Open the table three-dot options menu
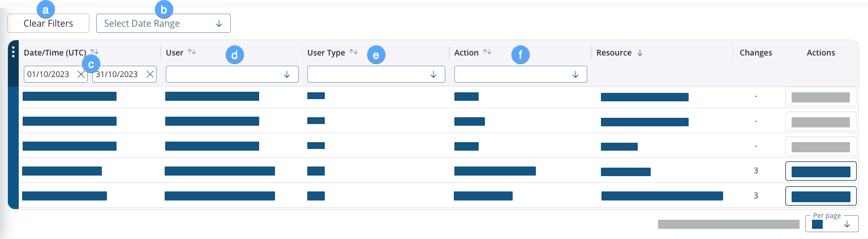The image size is (868, 239). pyautogui.click(x=14, y=52)
